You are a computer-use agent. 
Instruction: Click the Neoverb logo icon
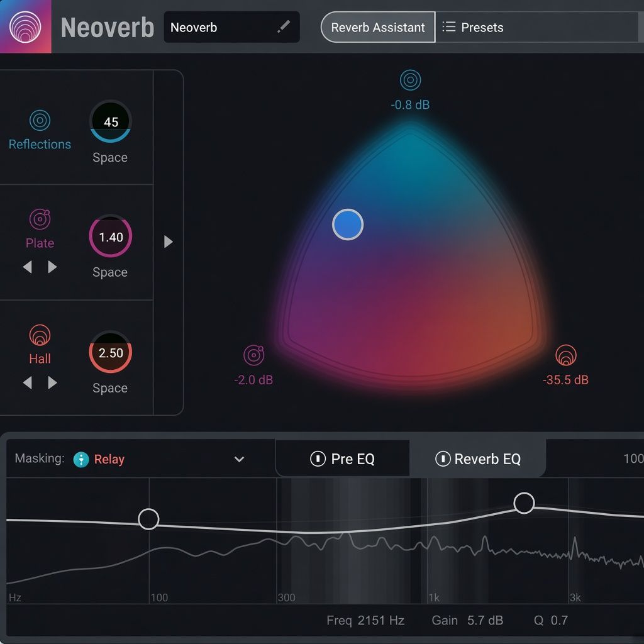click(25, 26)
